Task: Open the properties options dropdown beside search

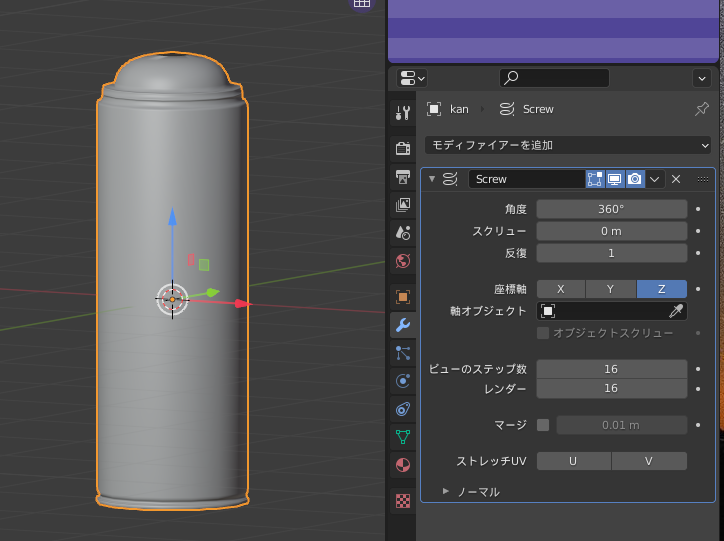Action: click(x=702, y=78)
